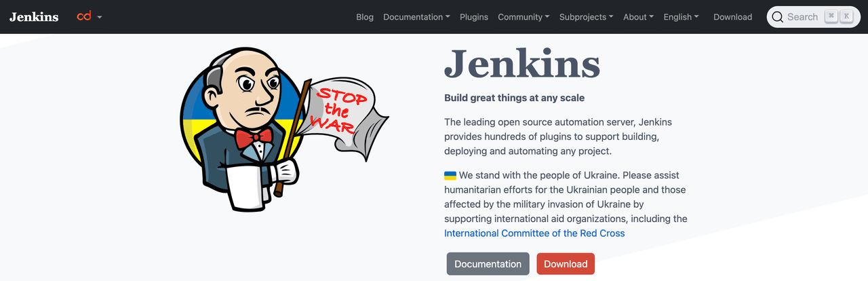Expand the Community dropdown menu
868x281 pixels.
pos(524,17)
